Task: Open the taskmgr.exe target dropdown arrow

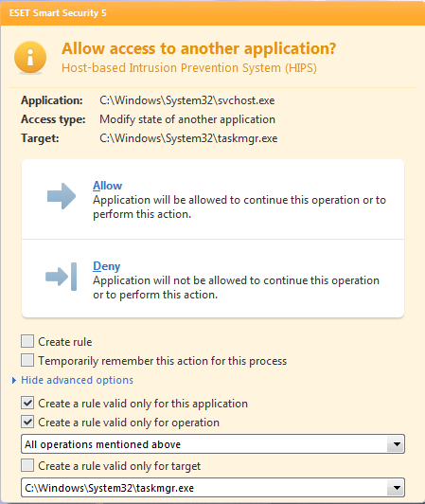Action: click(397, 488)
